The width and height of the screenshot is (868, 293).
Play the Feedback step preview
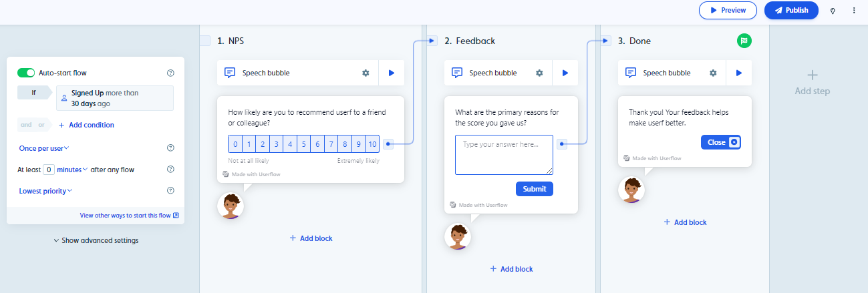(x=565, y=73)
